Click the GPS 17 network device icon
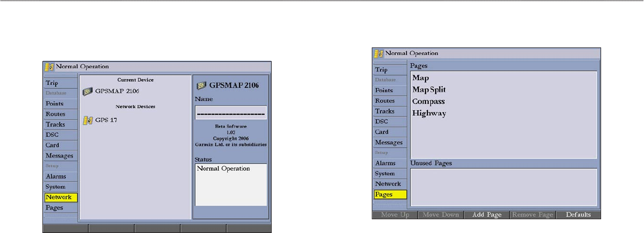 click(87, 120)
